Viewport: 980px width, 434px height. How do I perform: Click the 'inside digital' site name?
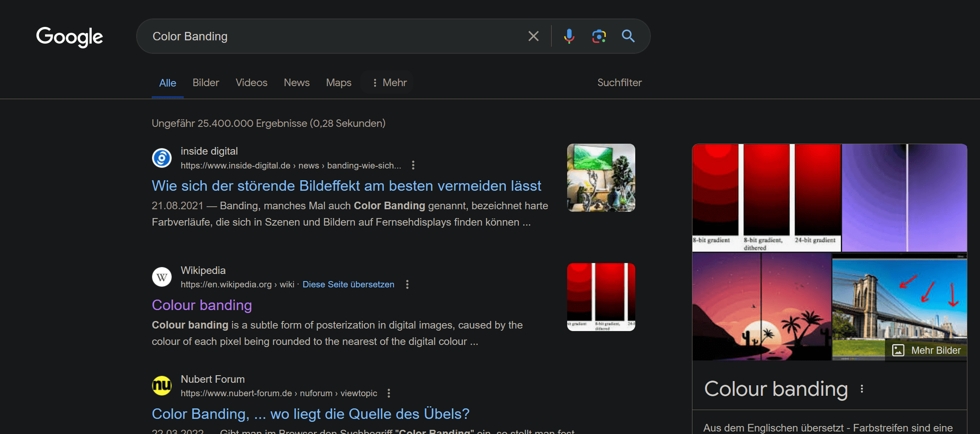coord(209,151)
